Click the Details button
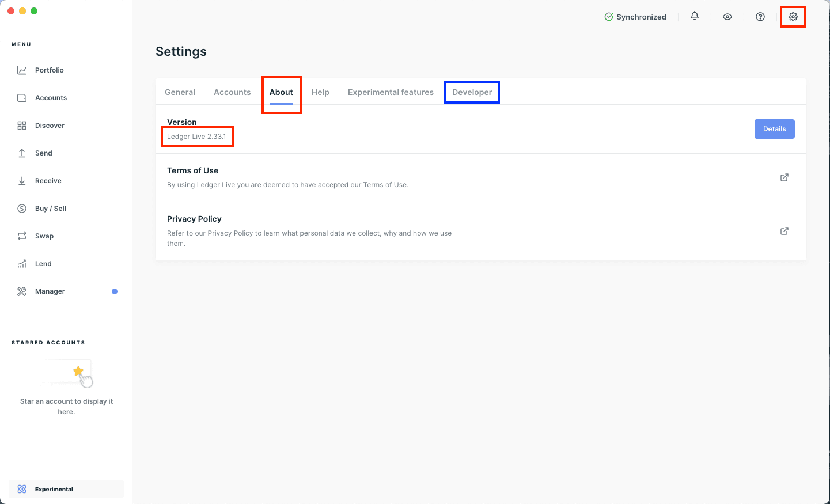 [775, 129]
